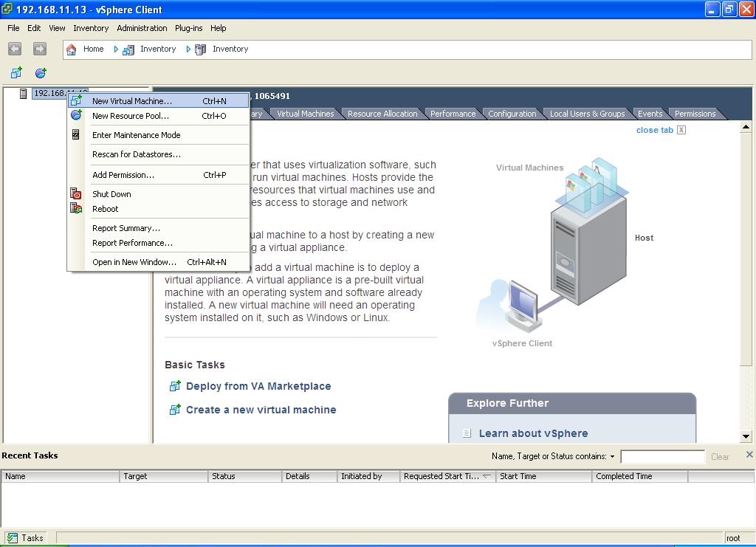
Task: Click the Create a new virtual machine link
Action: tap(261, 410)
